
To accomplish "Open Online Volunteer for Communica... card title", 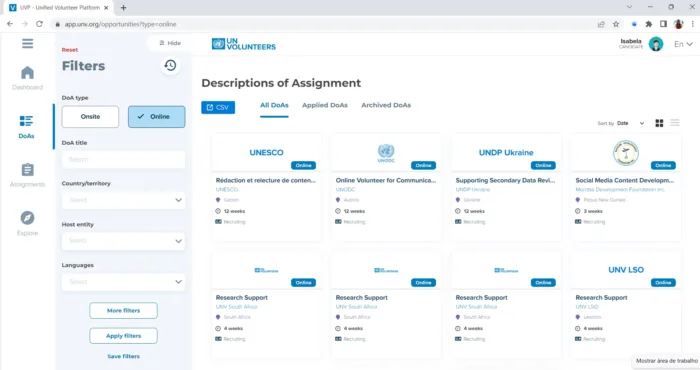I will (x=386, y=180).
